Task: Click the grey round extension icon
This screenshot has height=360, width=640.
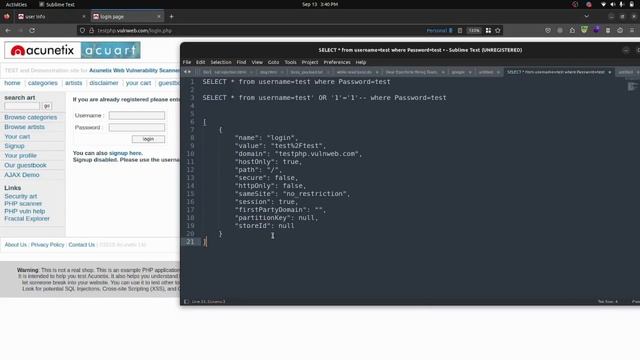Action: coord(560,30)
